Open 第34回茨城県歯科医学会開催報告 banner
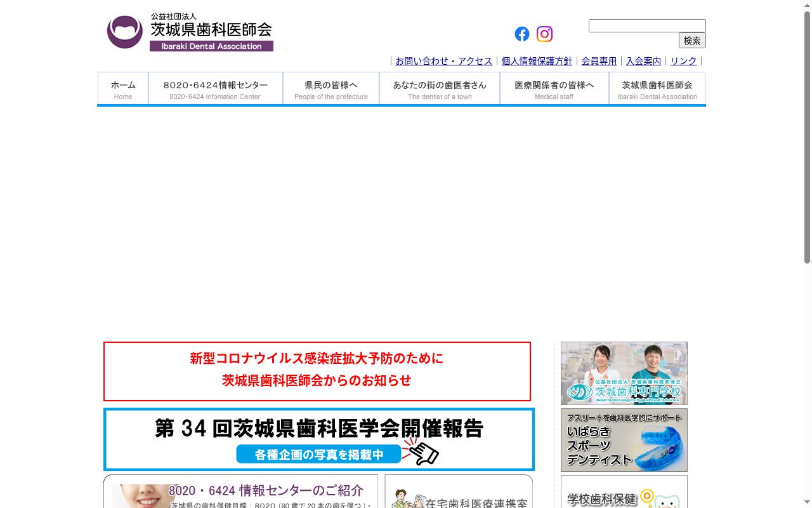The height and width of the screenshot is (508, 812). pyautogui.click(x=319, y=439)
